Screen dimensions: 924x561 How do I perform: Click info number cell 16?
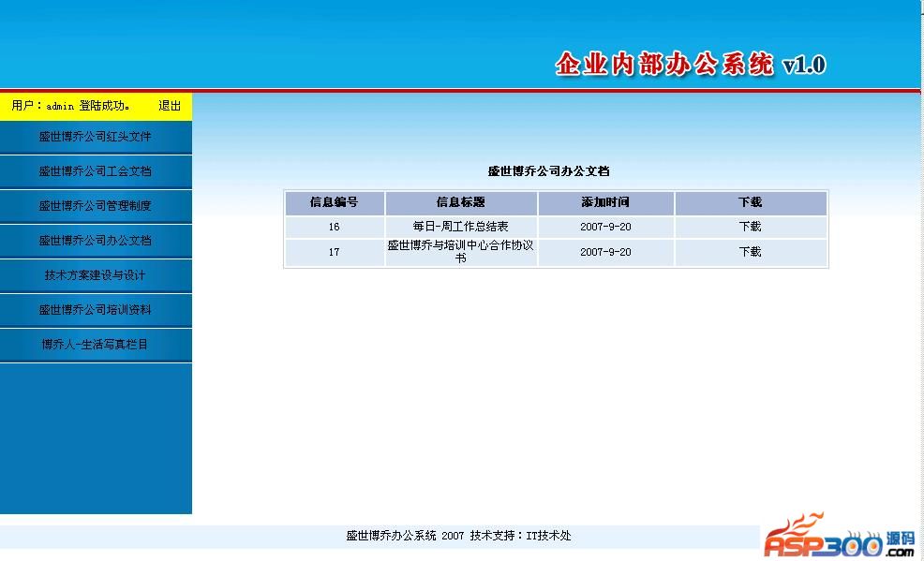[x=335, y=227]
